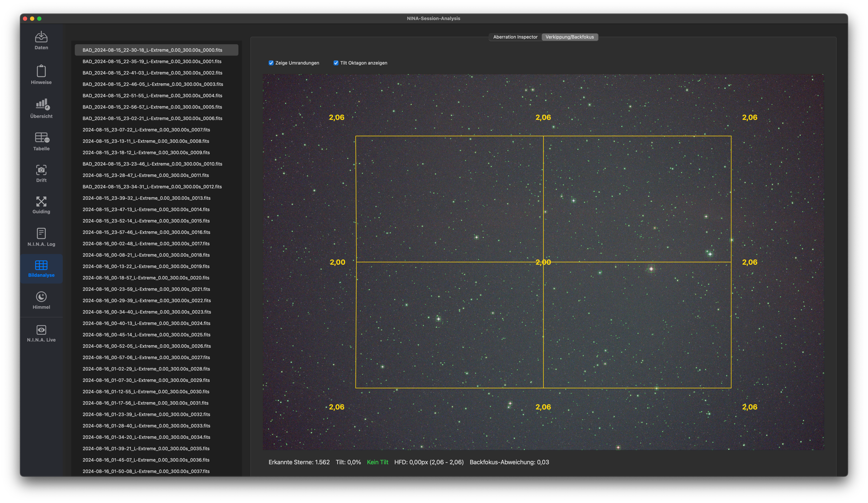Show the Übersicht chart view
This screenshot has width=868, height=503.
41,109
